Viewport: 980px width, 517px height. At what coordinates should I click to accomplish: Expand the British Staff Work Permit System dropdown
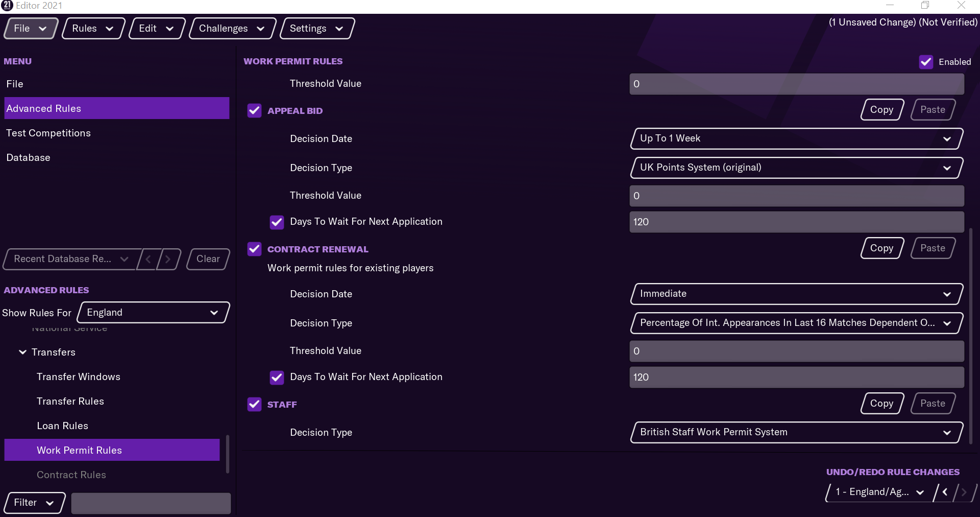pos(796,432)
